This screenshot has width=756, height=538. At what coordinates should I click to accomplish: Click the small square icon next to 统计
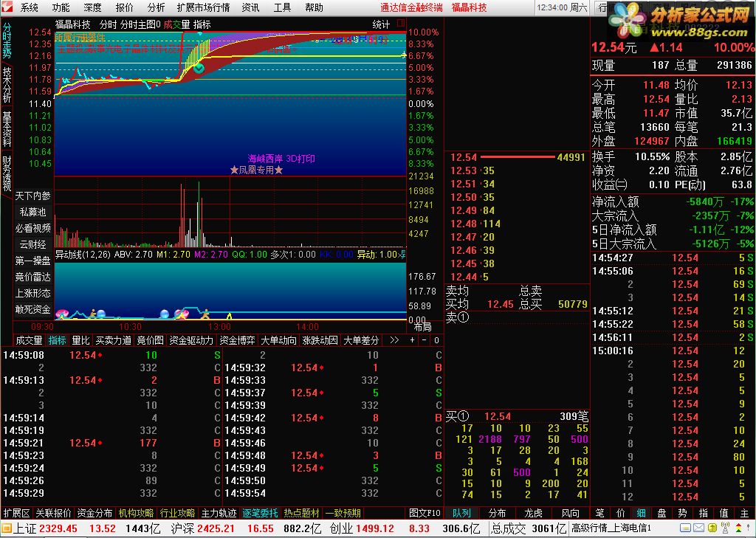tap(401, 23)
